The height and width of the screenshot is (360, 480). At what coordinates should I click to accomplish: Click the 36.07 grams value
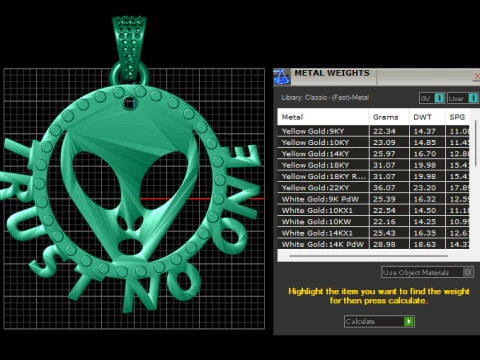[x=384, y=188]
